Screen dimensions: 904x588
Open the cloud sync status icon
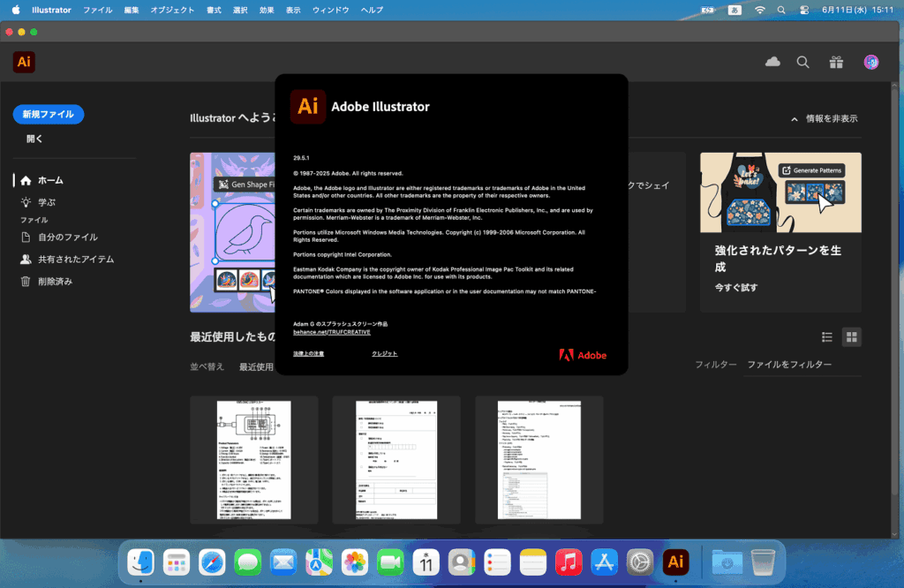pyautogui.click(x=772, y=62)
